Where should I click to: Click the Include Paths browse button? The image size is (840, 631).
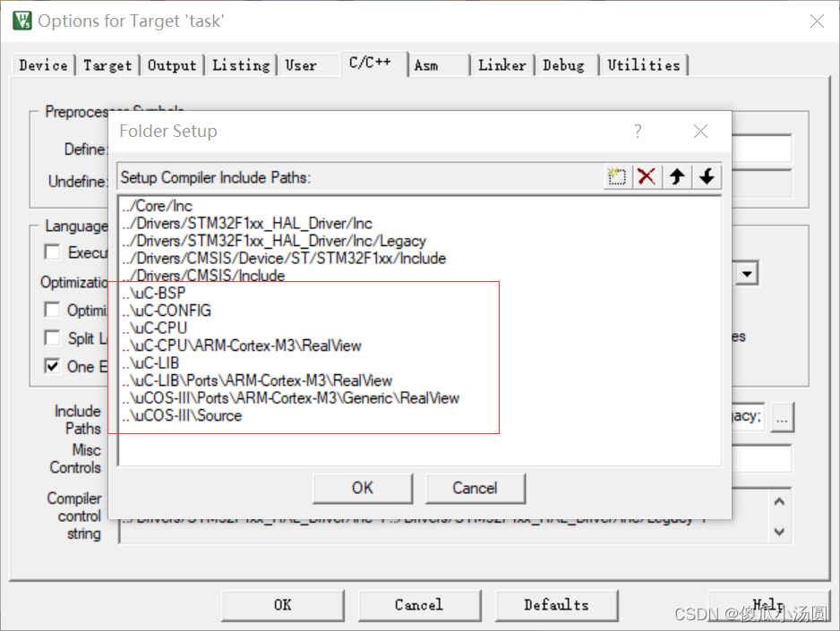[x=782, y=417]
